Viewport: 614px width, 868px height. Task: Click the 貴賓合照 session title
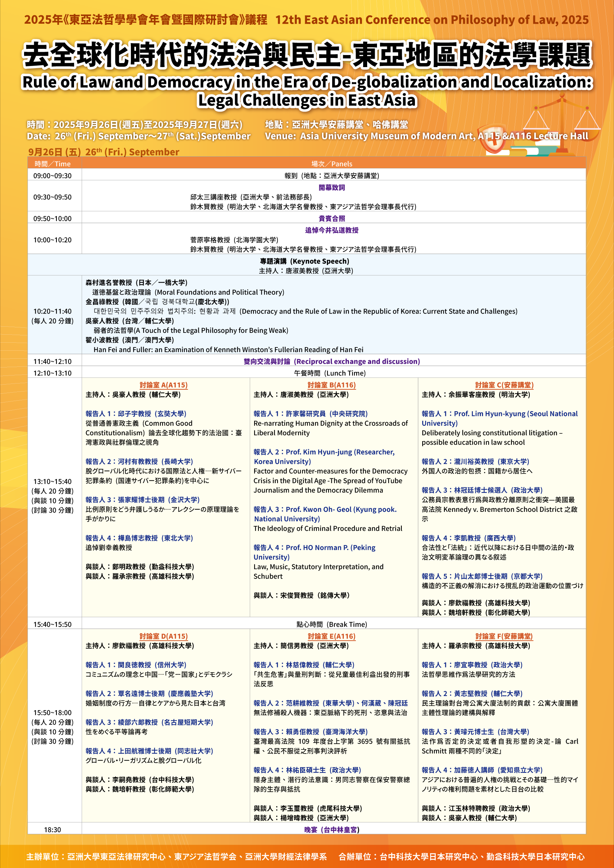[x=331, y=218]
